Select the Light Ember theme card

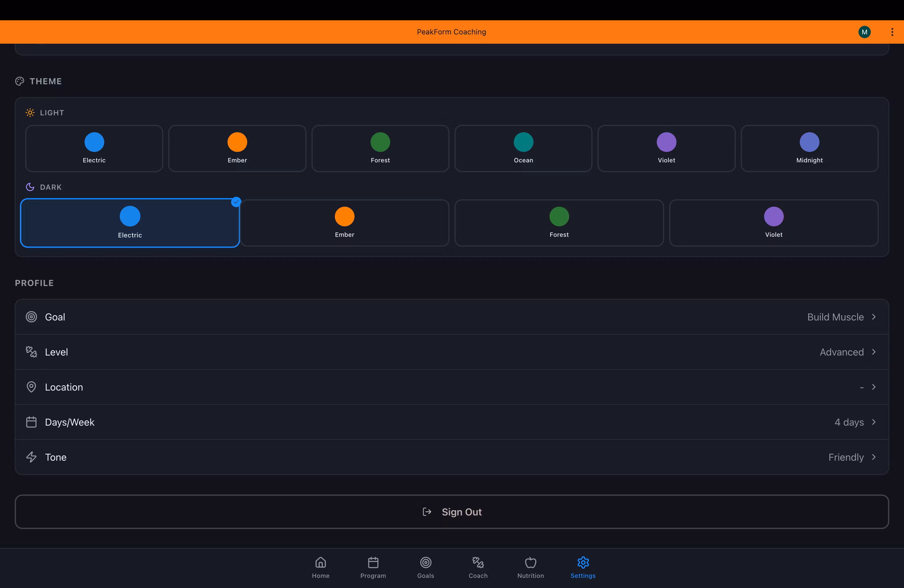237,149
